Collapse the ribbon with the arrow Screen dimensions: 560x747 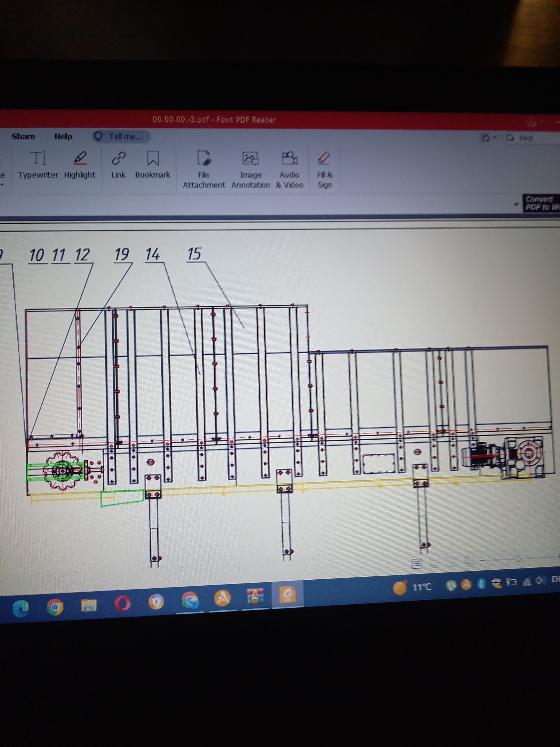[x=516, y=204]
